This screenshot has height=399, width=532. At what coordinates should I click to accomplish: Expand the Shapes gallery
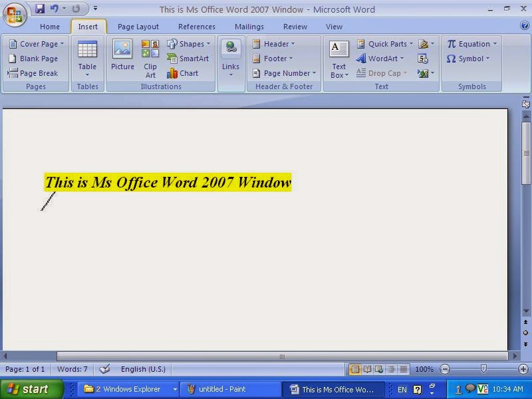point(189,44)
